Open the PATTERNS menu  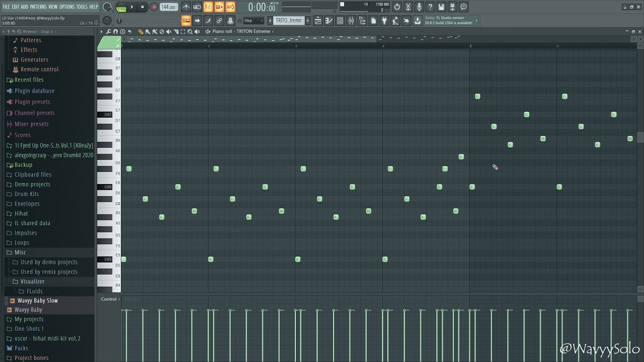pos(38,7)
